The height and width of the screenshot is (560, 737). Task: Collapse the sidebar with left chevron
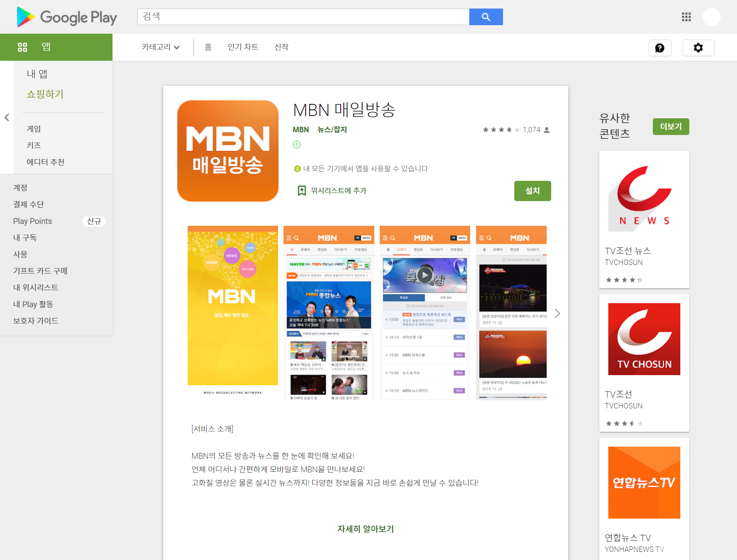click(7, 117)
